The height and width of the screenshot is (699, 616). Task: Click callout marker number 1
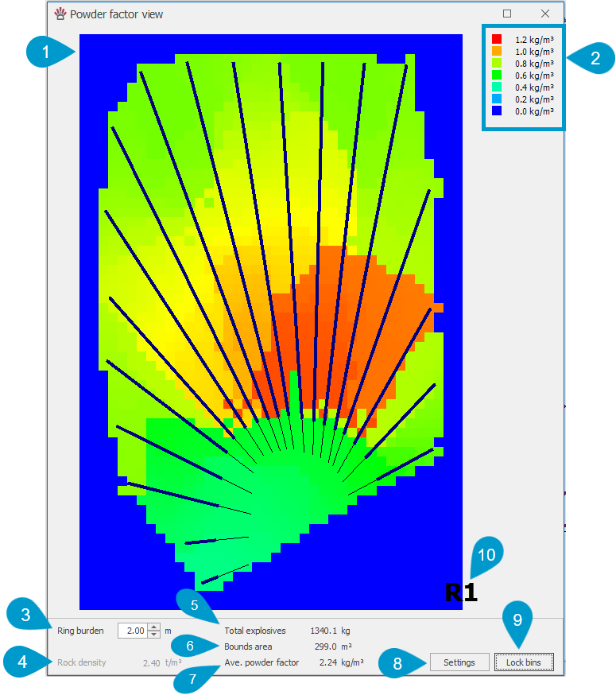click(x=46, y=53)
